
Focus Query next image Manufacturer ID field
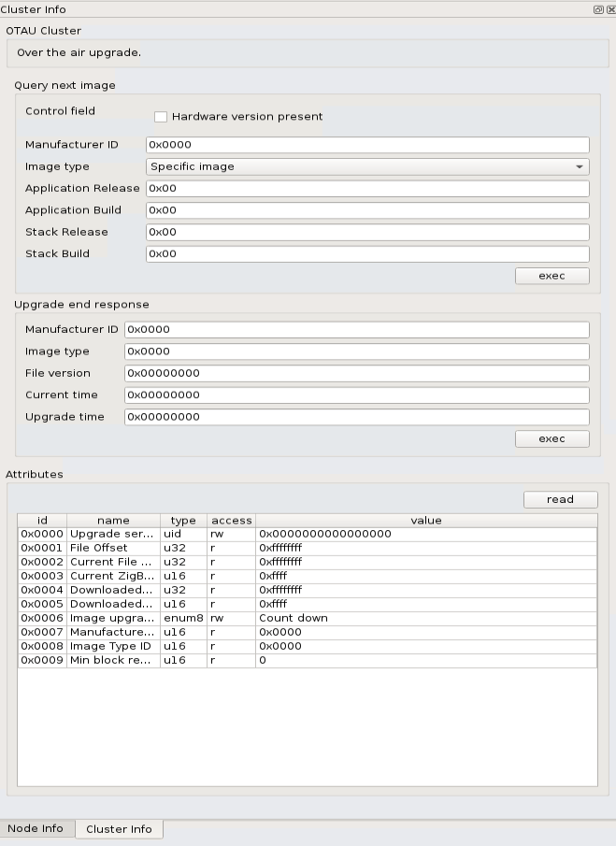tap(367, 145)
